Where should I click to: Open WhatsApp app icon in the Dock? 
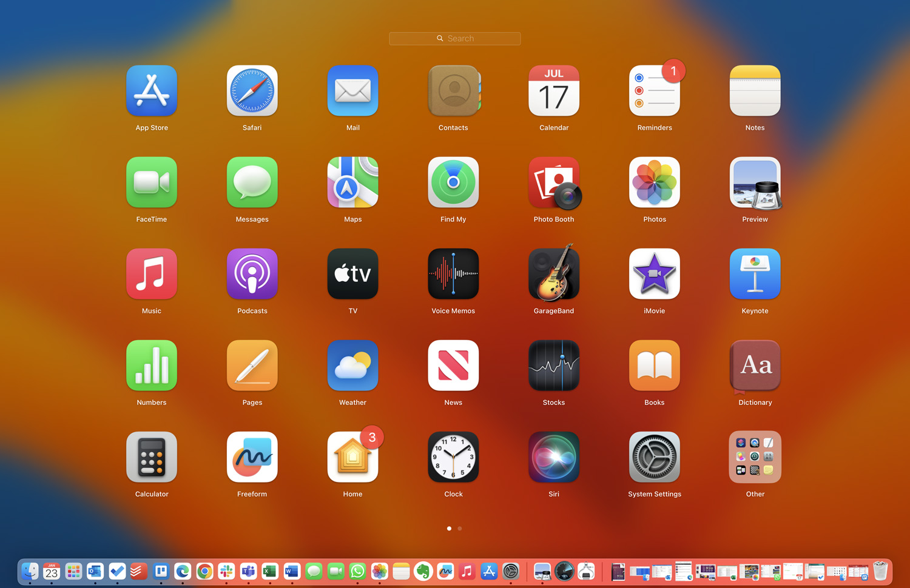(x=357, y=571)
